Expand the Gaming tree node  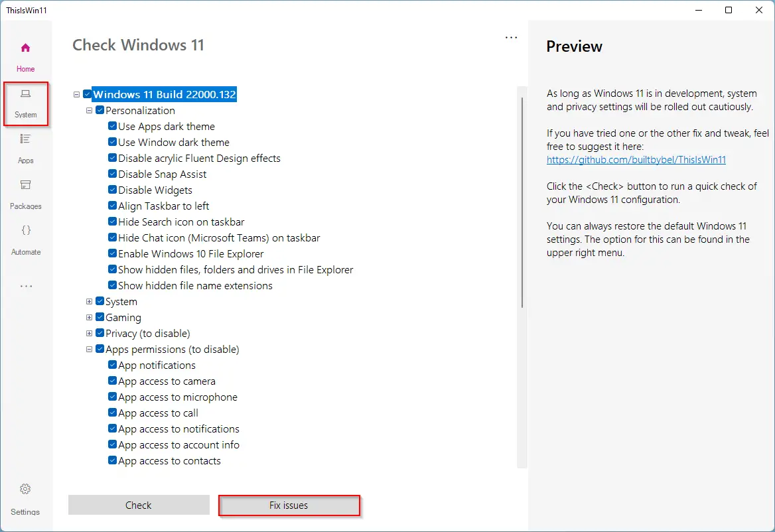point(89,317)
